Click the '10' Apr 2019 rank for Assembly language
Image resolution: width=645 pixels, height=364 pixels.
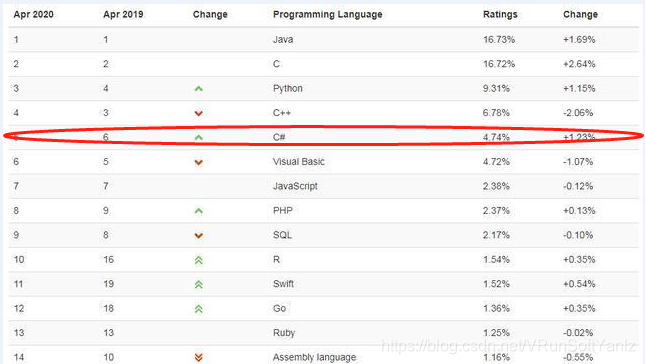pyautogui.click(x=109, y=357)
